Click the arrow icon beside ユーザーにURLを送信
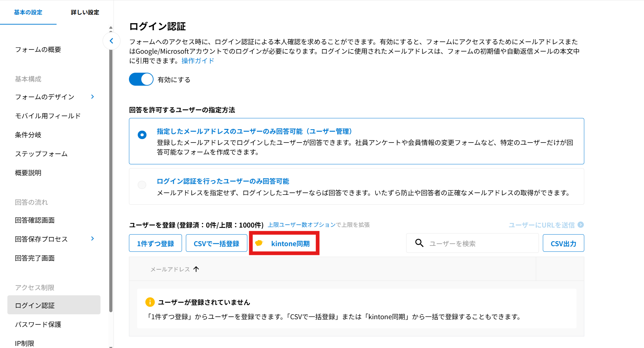The height and width of the screenshot is (348, 644). [581, 225]
